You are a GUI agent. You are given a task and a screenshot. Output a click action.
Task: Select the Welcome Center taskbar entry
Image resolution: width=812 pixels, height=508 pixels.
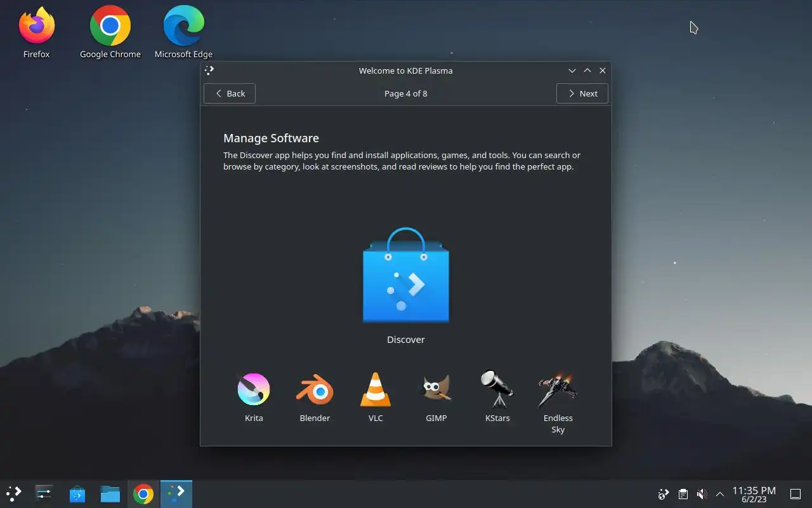pos(176,493)
